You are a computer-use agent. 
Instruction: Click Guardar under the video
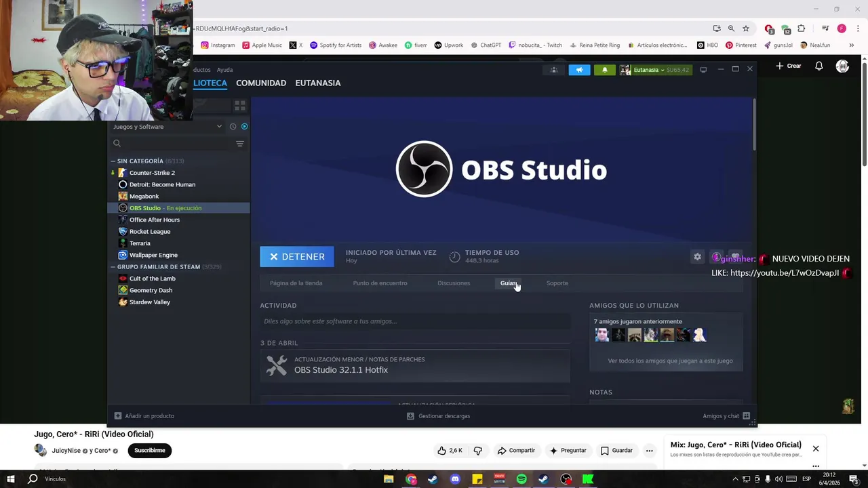pyautogui.click(x=616, y=451)
